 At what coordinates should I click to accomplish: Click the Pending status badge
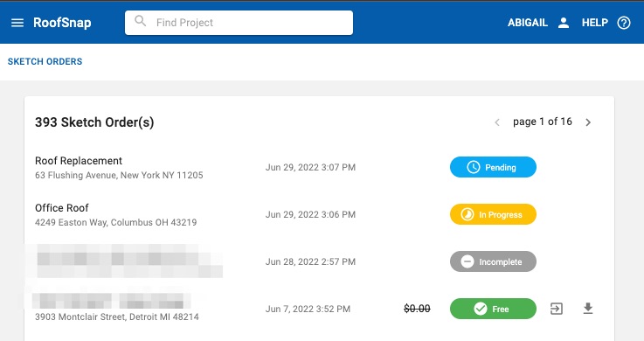click(x=493, y=167)
